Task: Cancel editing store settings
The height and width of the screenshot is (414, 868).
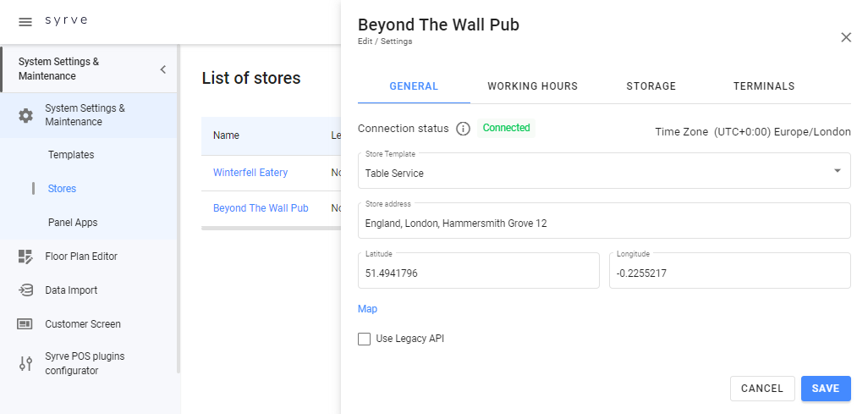Action: pyautogui.click(x=761, y=389)
